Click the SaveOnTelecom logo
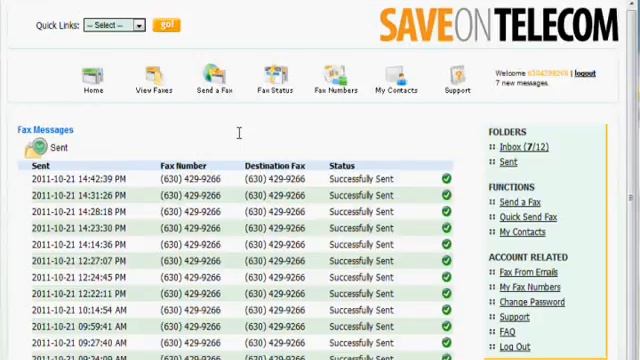640x360 pixels. 499,25
